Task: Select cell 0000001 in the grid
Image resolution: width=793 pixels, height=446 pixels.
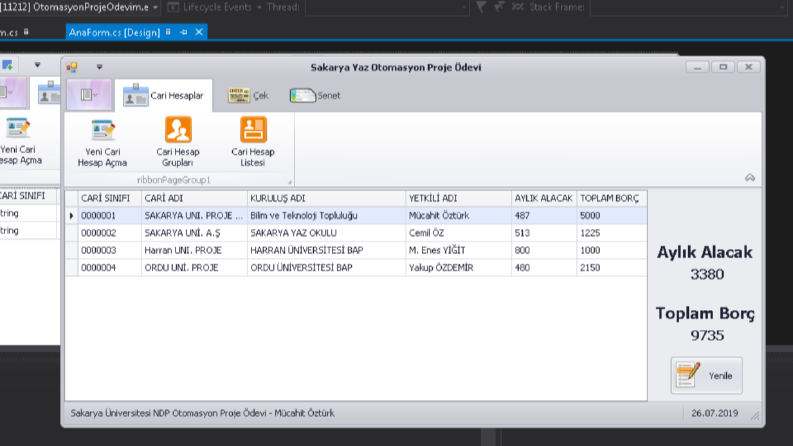Action: (110, 215)
